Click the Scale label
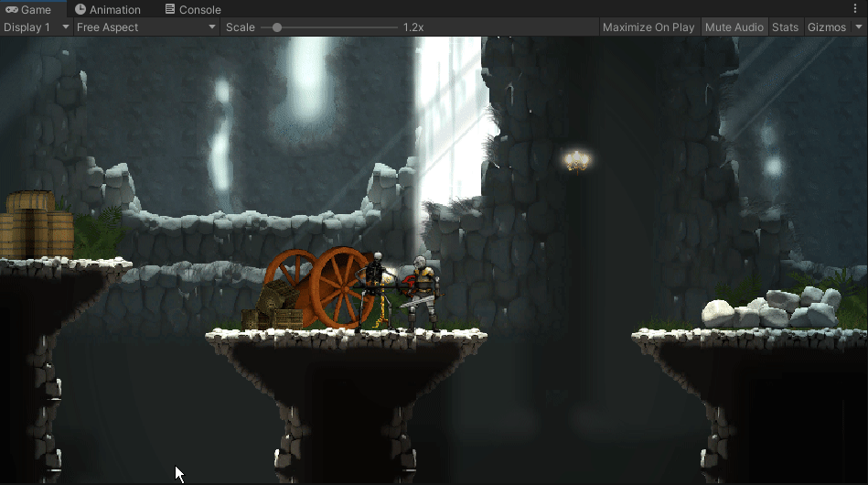 [241, 27]
